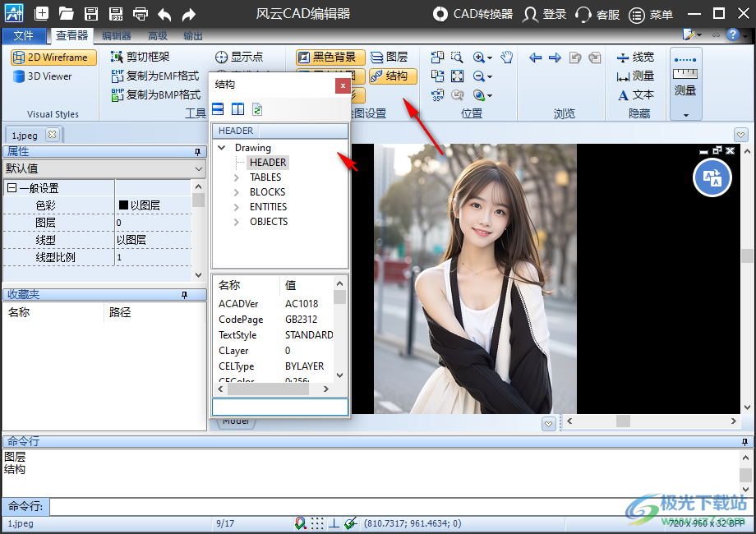The width and height of the screenshot is (756, 534).
Task: Click the black 色彩 color swatch
Action: click(x=123, y=205)
